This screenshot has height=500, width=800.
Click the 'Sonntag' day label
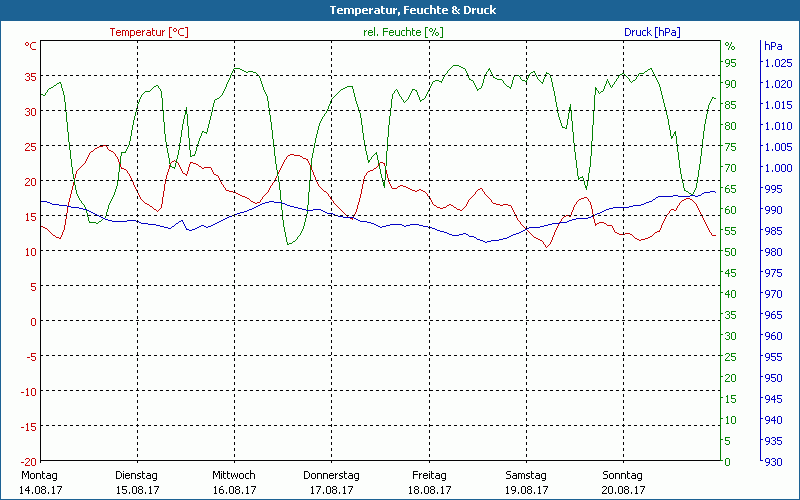click(622, 475)
